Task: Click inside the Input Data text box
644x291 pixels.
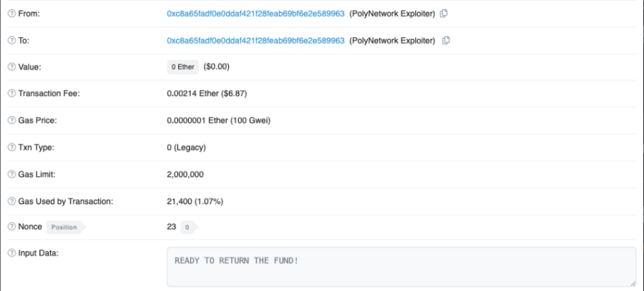Action: [395, 267]
